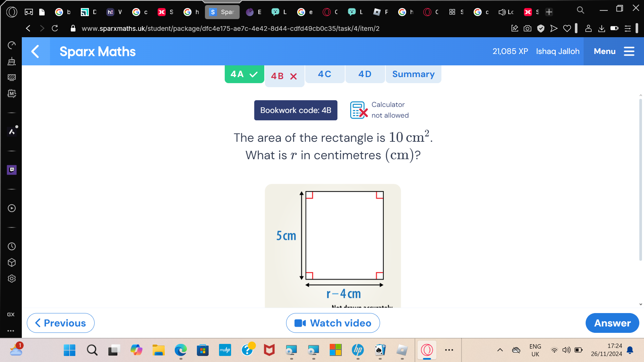The height and width of the screenshot is (362, 644).
Task: Open Twitch in Opera sidebar
Action: [12, 170]
